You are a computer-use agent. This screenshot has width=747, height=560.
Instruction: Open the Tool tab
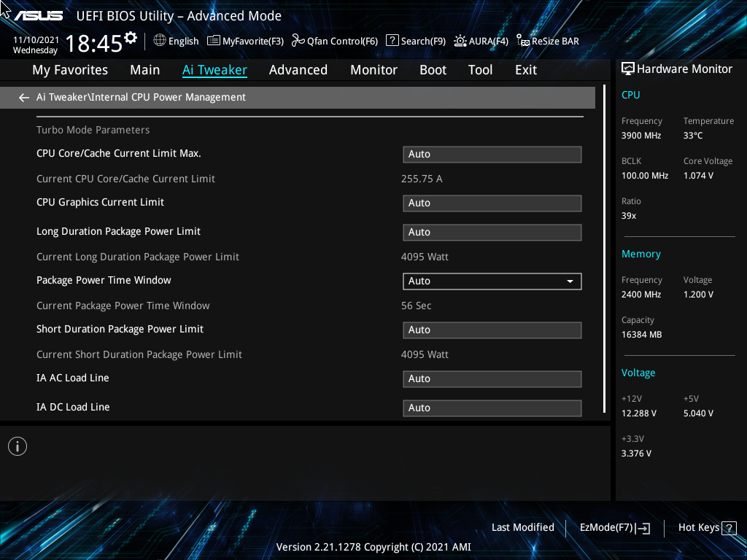pyautogui.click(x=480, y=70)
